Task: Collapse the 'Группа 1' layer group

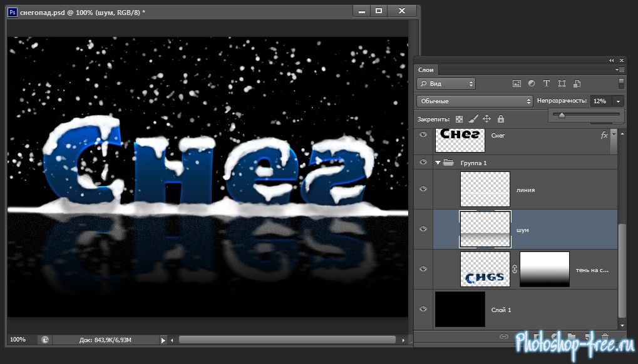Action: (x=438, y=163)
